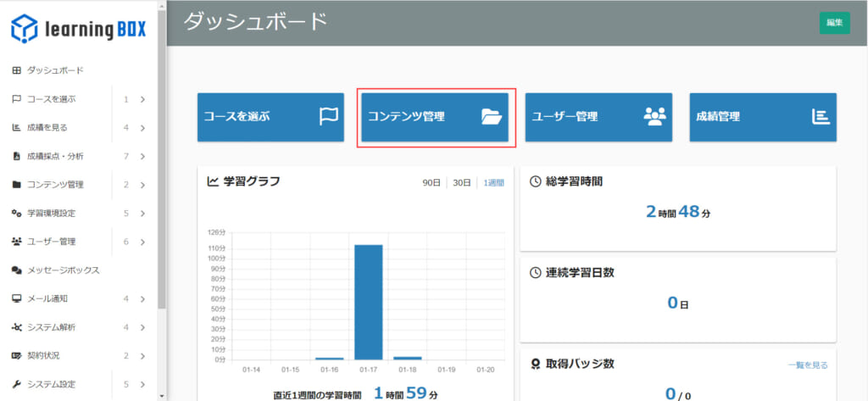The height and width of the screenshot is (401, 868).
Task: Expand the ユーザー管理 sidebar submenu arrow
Action: click(x=142, y=242)
